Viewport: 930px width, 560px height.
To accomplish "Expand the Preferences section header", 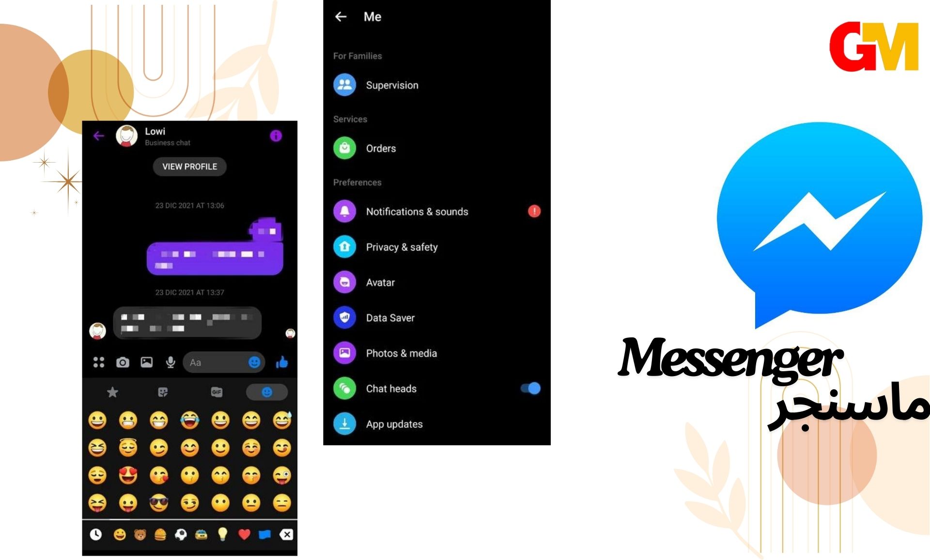I will 356,182.
